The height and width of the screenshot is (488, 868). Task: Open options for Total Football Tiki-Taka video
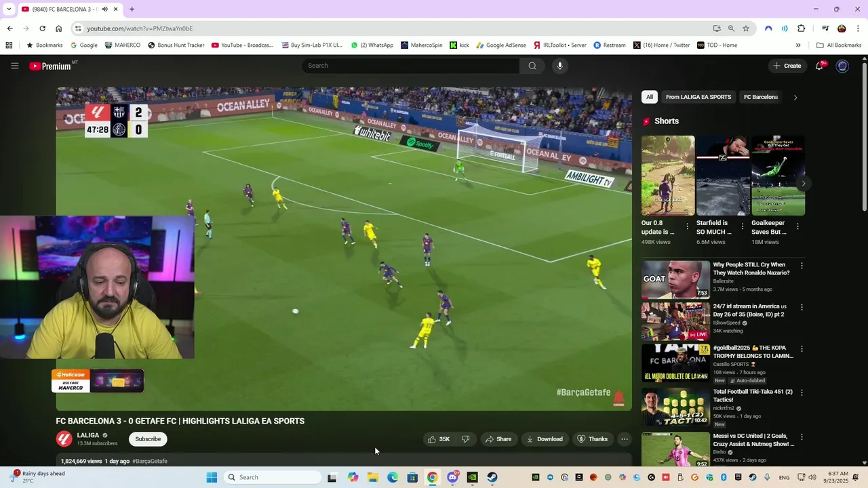pos(802,392)
